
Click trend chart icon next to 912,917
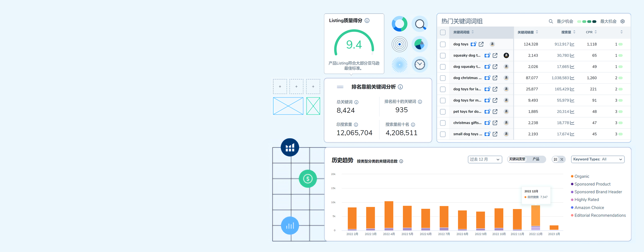click(572, 44)
